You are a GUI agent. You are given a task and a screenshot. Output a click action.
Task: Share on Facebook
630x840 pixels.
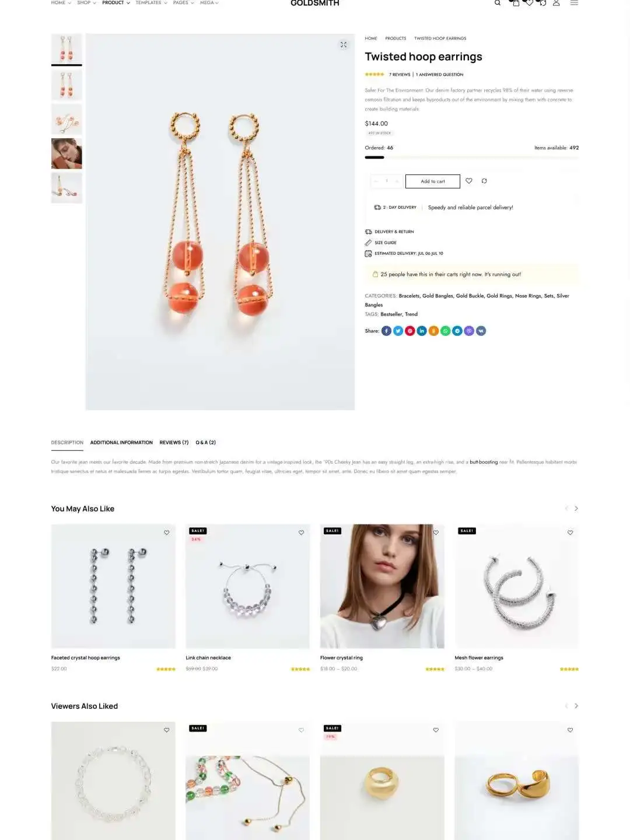click(x=386, y=331)
